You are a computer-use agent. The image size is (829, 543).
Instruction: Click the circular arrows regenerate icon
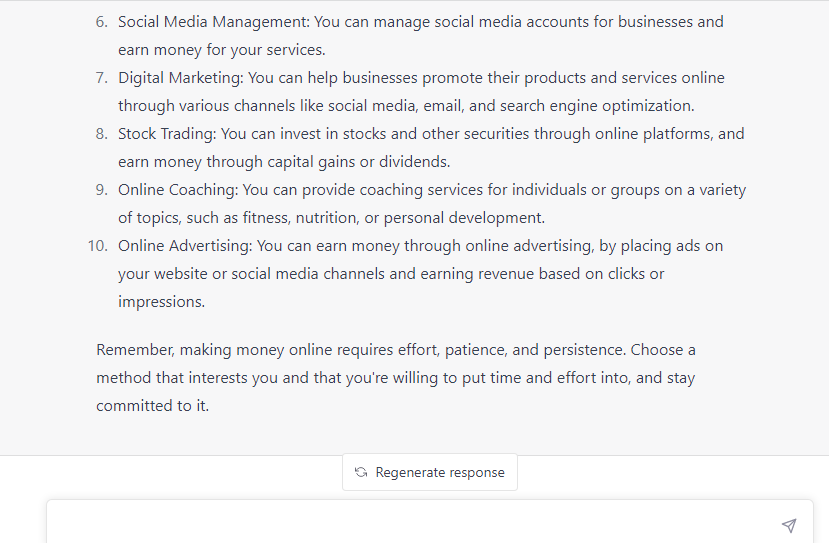(x=361, y=472)
